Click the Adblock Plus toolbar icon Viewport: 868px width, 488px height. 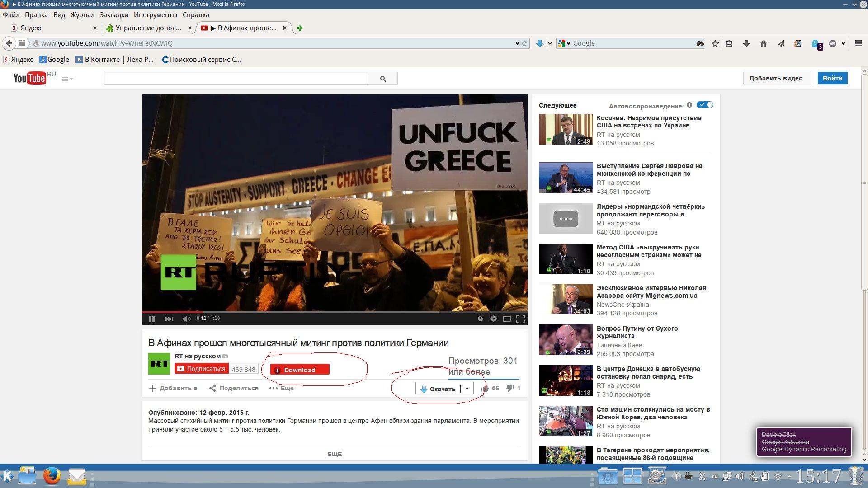tap(833, 43)
